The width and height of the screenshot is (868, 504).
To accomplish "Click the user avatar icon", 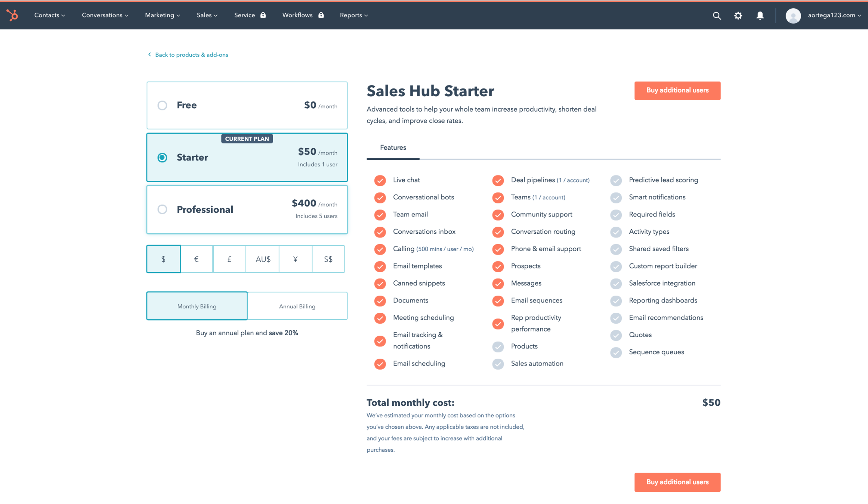I will (793, 16).
